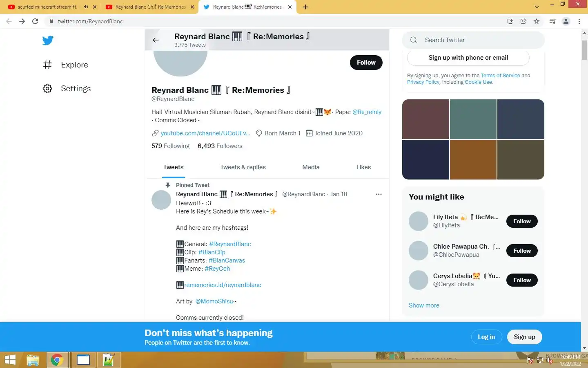Click Cerys Lobelia's avatar

419,280
